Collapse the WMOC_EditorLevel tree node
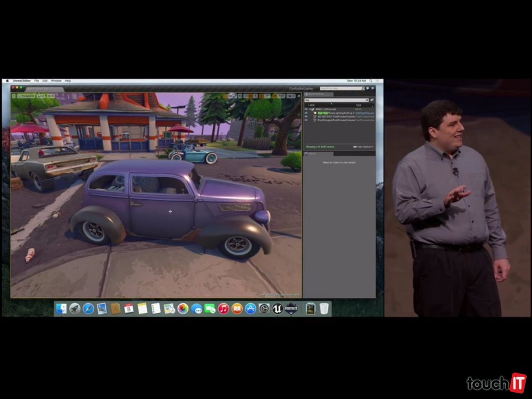 (x=310, y=110)
